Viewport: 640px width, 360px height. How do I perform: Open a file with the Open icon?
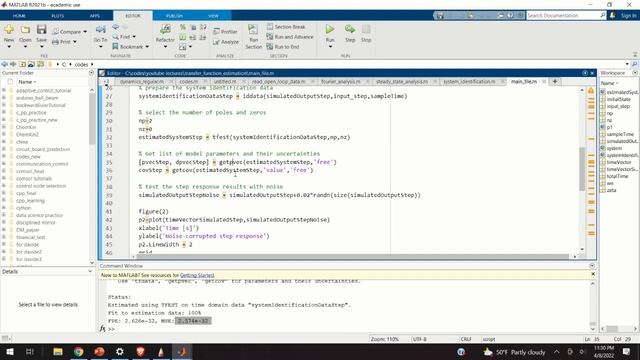[x=25, y=29]
